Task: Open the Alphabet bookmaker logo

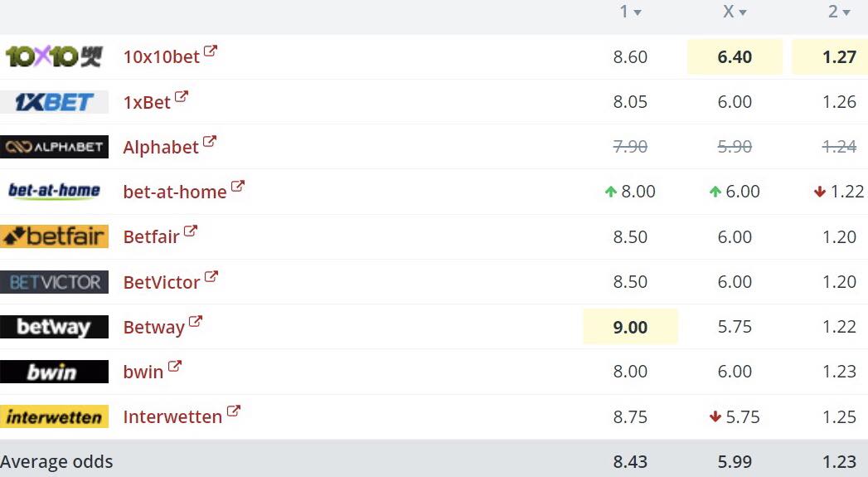Action: (x=54, y=147)
